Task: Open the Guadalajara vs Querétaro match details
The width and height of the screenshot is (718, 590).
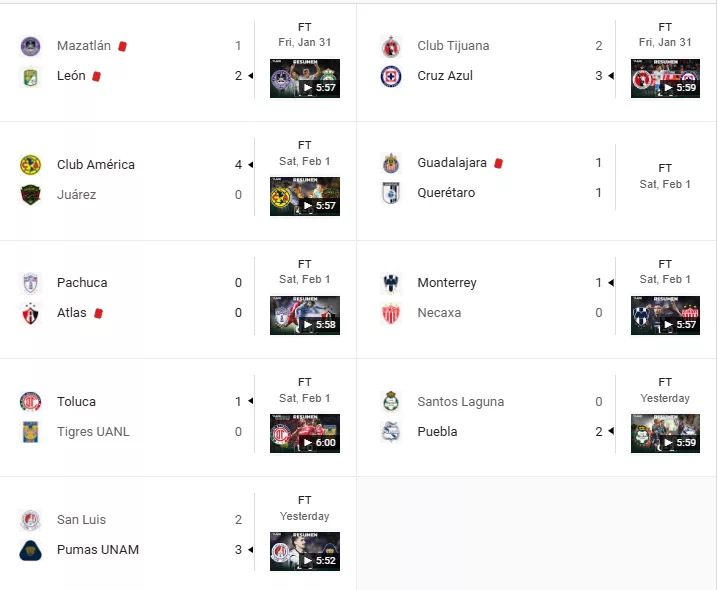Action: pos(536,181)
